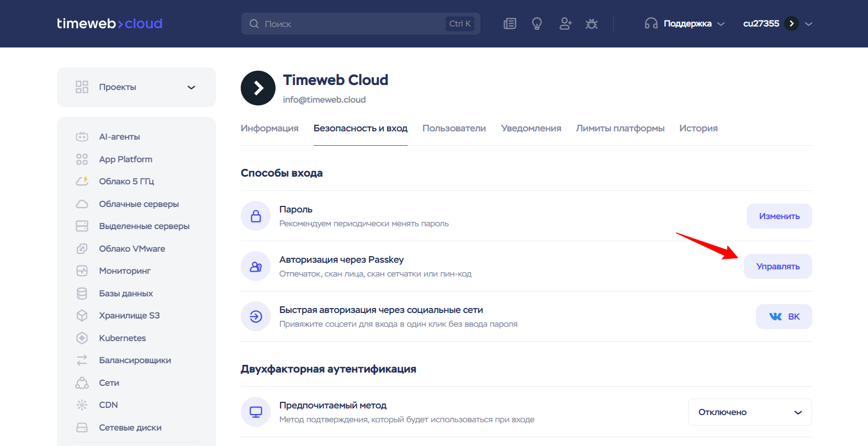Open the Поддержка dropdown menu

pyautogui.click(x=685, y=24)
